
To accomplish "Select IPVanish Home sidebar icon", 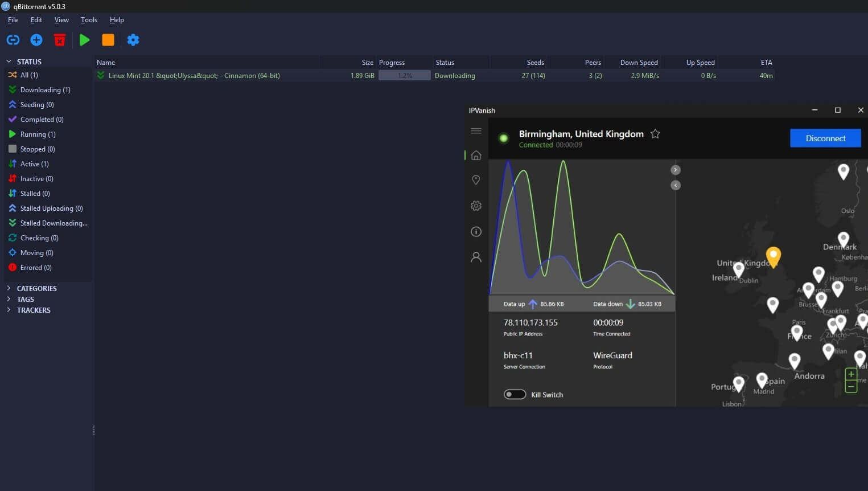I will (x=476, y=155).
